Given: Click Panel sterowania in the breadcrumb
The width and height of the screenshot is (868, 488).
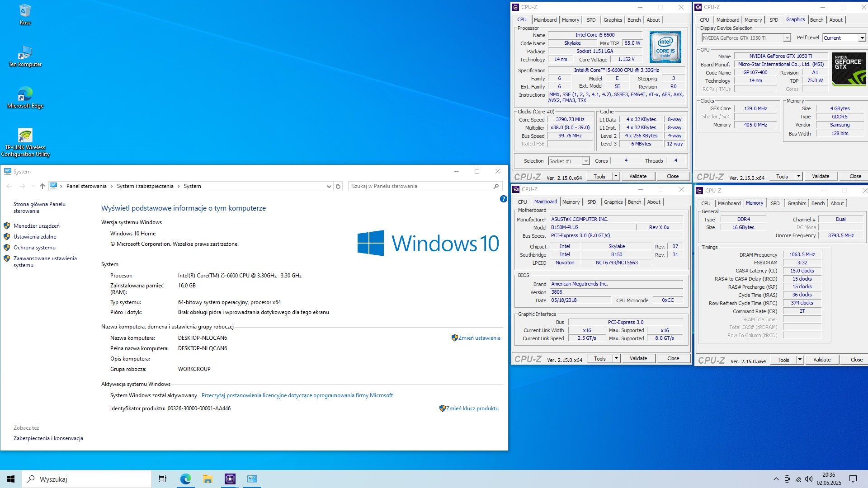Looking at the screenshot, I should (x=86, y=186).
